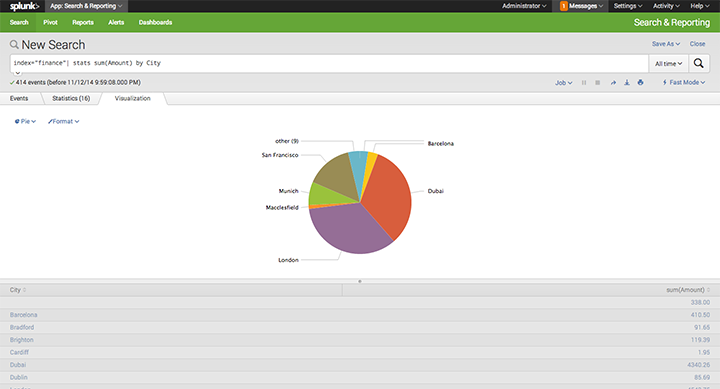
Task: Open the Format dropdown
Action: [x=63, y=121]
